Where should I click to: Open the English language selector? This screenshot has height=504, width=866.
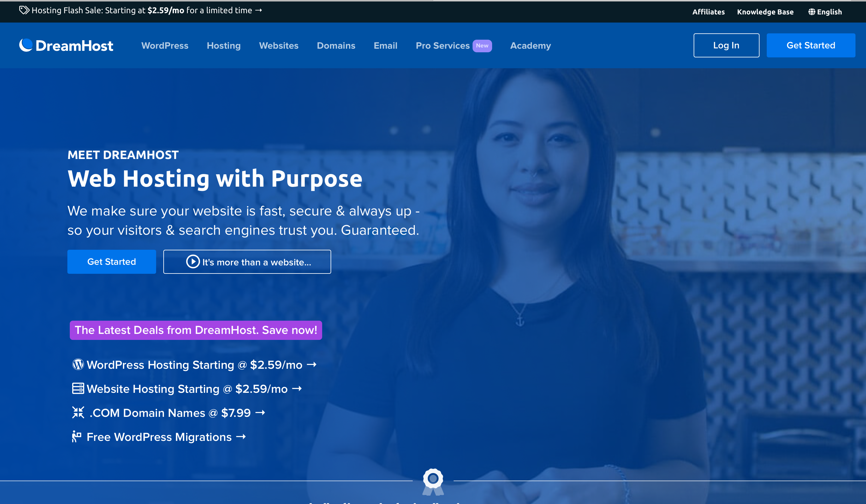(x=825, y=12)
